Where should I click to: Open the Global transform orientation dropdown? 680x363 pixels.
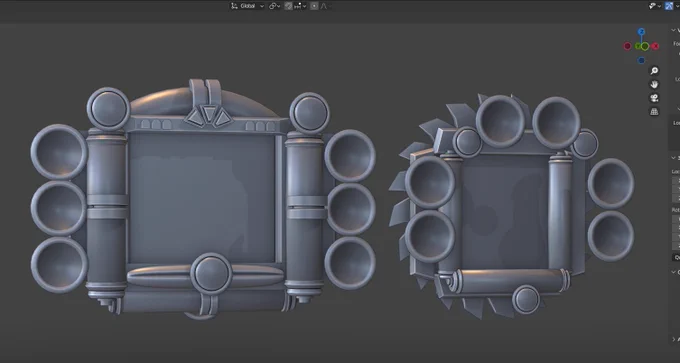point(247,6)
